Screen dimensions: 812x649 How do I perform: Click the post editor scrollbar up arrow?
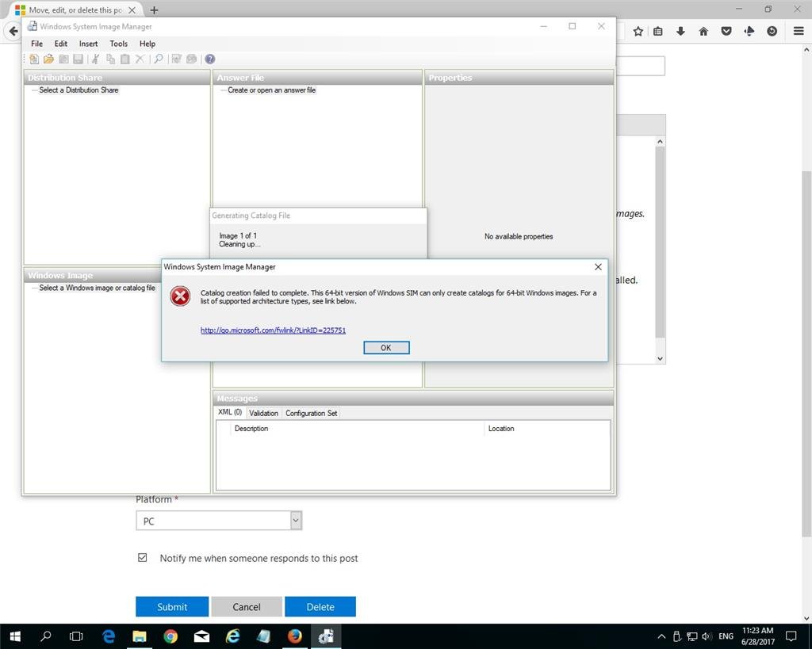(x=660, y=141)
